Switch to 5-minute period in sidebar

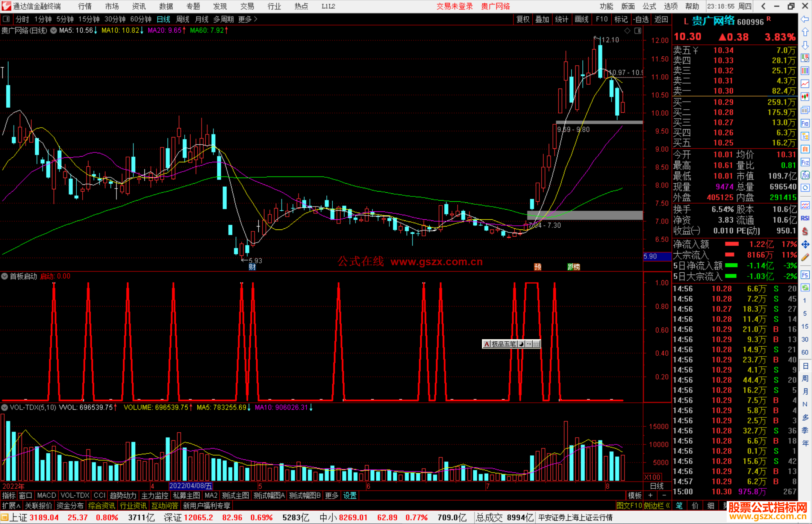[x=804, y=313]
